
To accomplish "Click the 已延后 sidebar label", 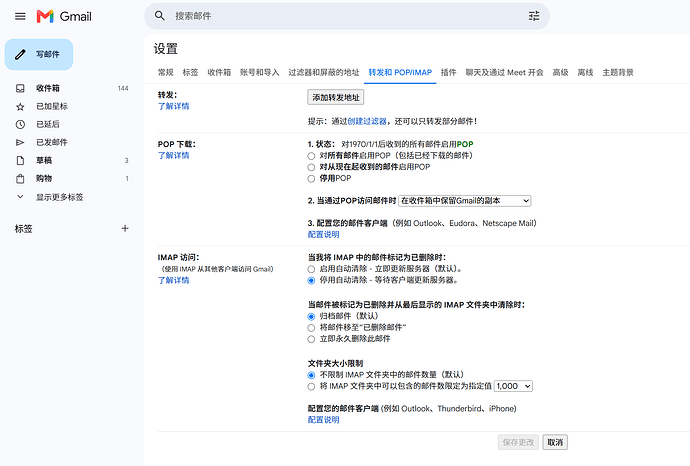I will [x=48, y=125].
